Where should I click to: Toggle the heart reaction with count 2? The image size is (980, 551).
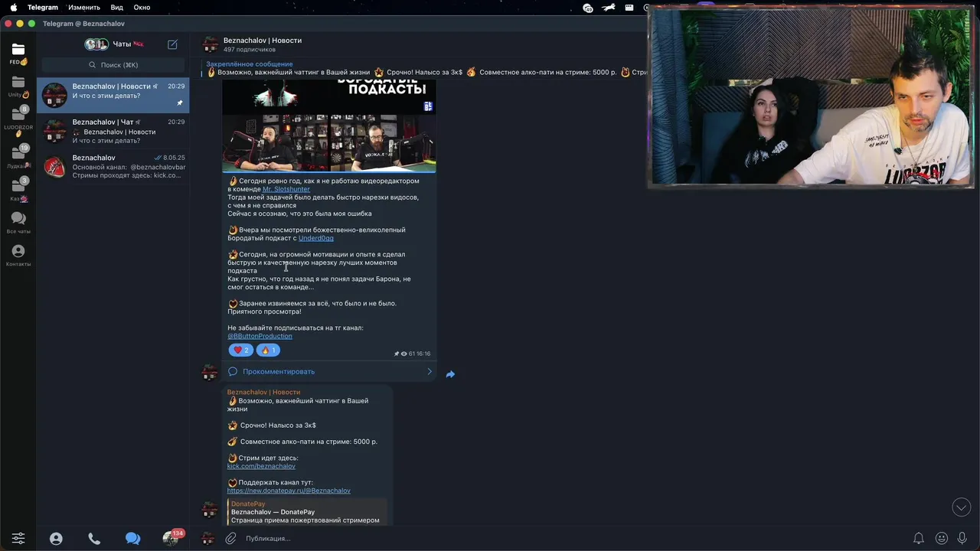click(x=240, y=350)
